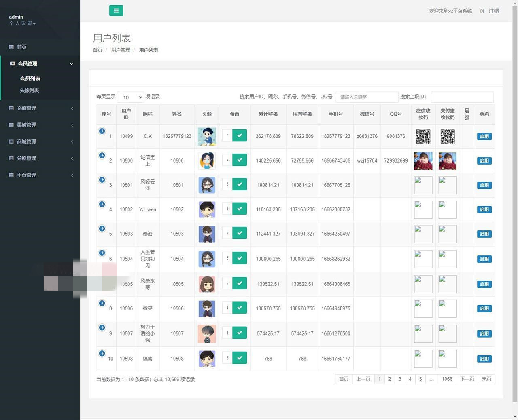This screenshot has height=420, width=518.
Task: Expand the 充值管理 sidebar menu
Action: [40, 108]
